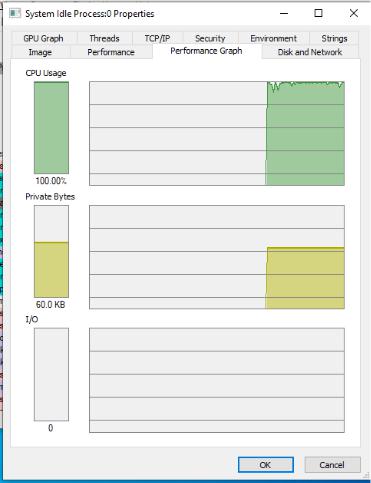Click the empty I/O bar gauge

[x=51, y=374]
